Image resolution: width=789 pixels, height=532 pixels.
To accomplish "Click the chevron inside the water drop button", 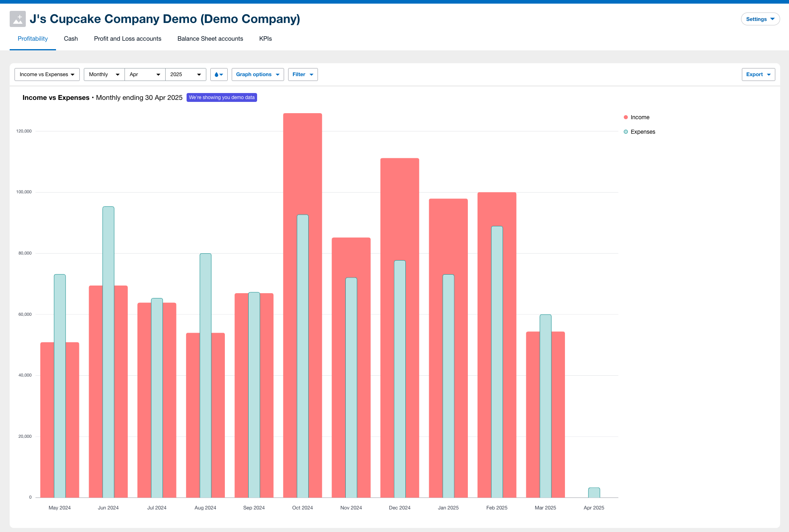I will [222, 75].
